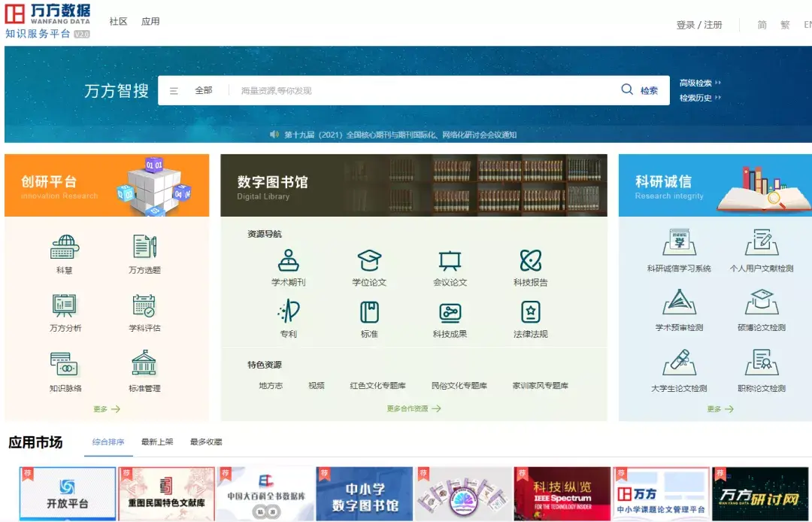The width and height of the screenshot is (812, 522).
Task: Show 更多合作资源 in digital library
Action: 414,408
